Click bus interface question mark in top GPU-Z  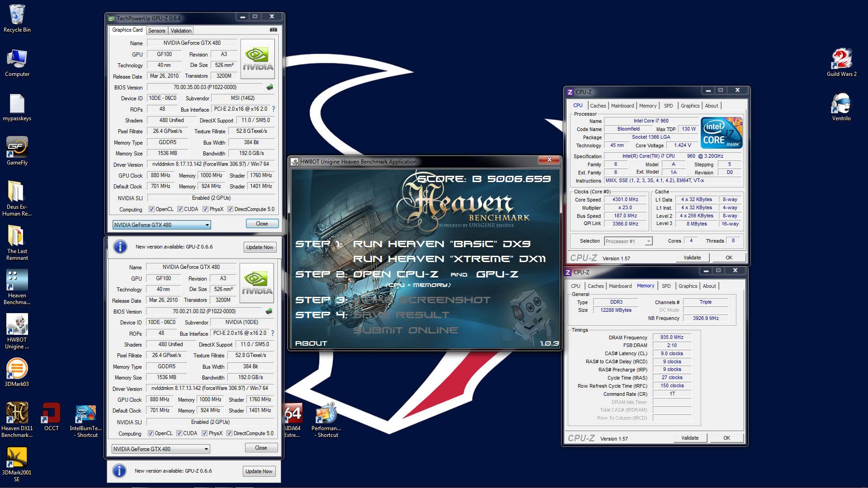point(274,109)
